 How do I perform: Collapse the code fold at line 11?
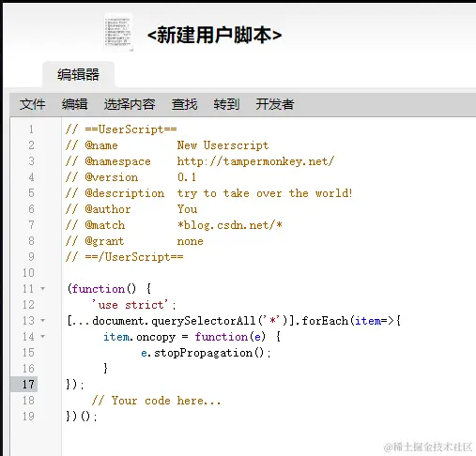(x=43, y=289)
